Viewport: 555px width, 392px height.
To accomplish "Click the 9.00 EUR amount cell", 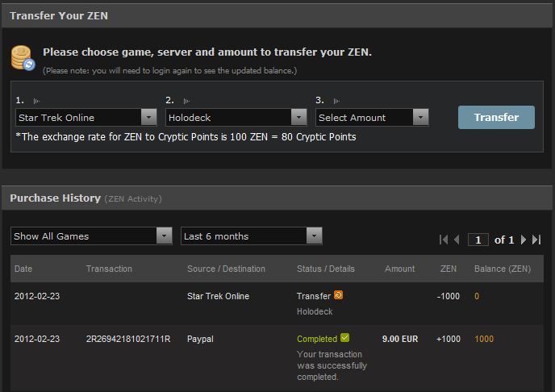I will pyautogui.click(x=400, y=339).
